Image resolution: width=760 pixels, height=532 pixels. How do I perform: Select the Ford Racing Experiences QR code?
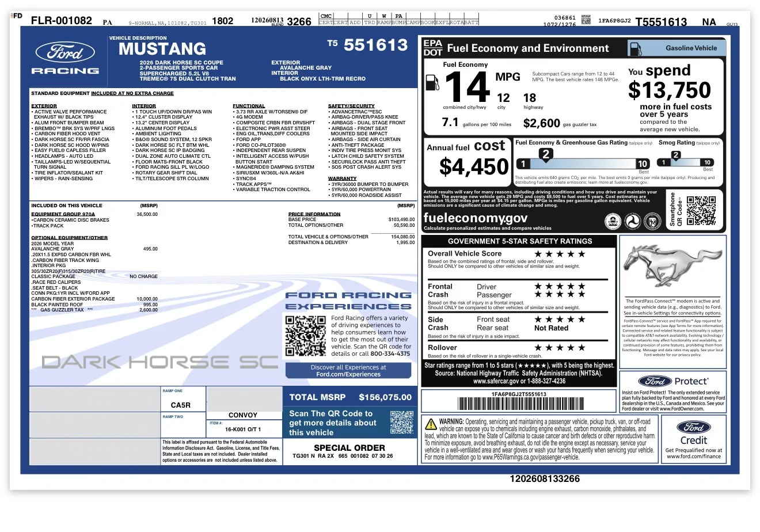(x=306, y=336)
